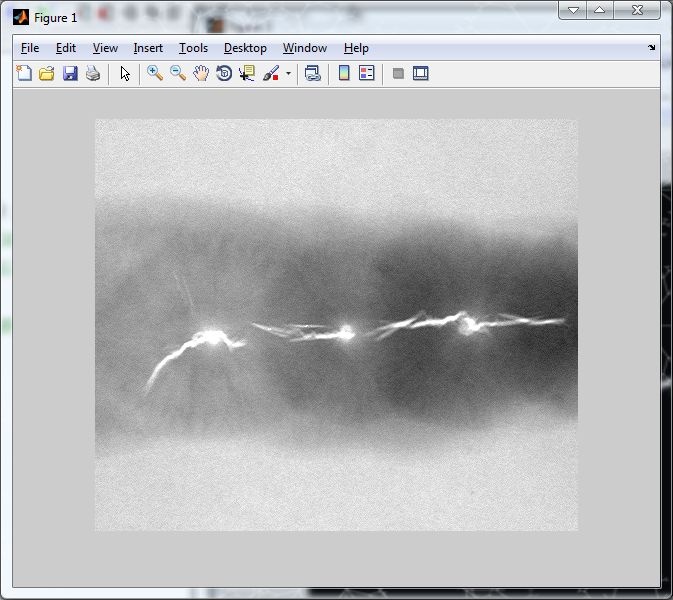This screenshot has width=673, height=600.
Task: Click the Link Plot icon
Action: pos(313,73)
